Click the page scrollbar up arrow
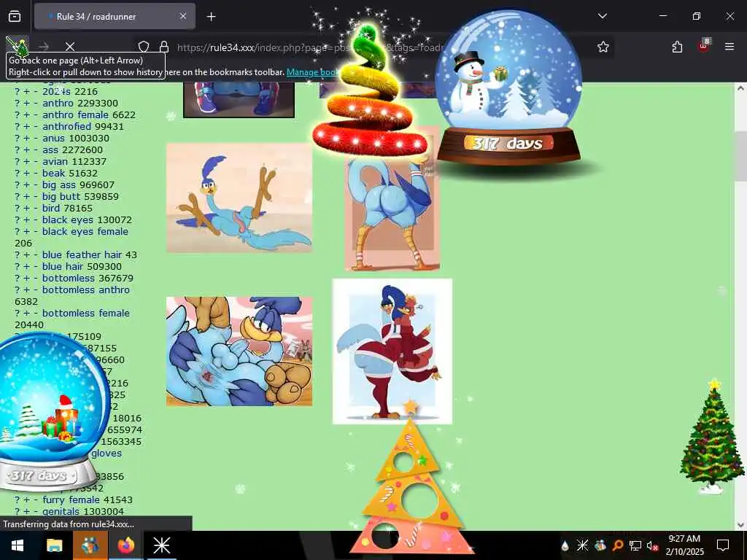This screenshot has height=560, width=747. pos(740,88)
